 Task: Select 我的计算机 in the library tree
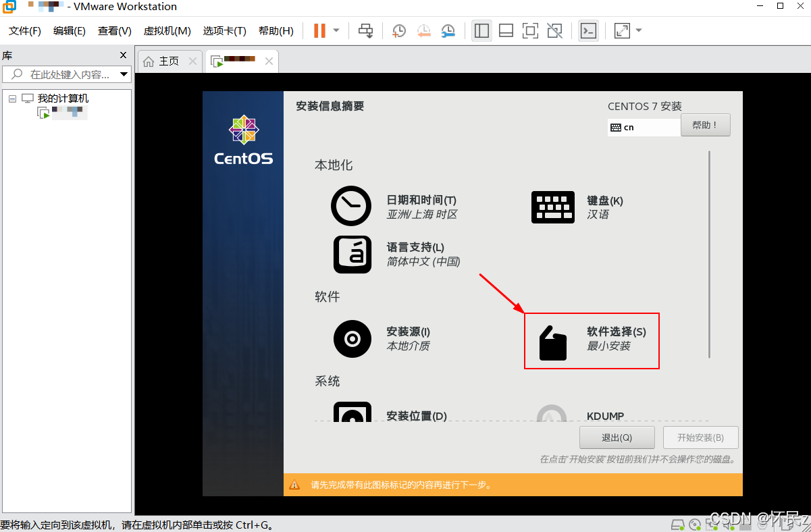(63, 99)
